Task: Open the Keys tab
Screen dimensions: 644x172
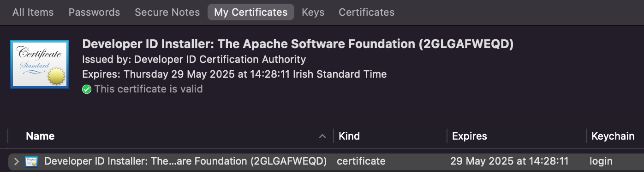Action: pyautogui.click(x=313, y=12)
